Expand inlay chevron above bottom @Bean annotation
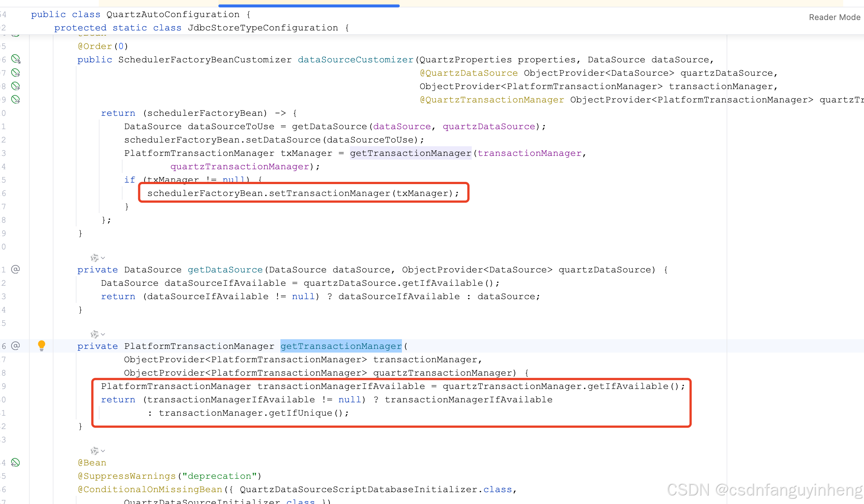Viewport: 864px width, 504px height. [103, 451]
